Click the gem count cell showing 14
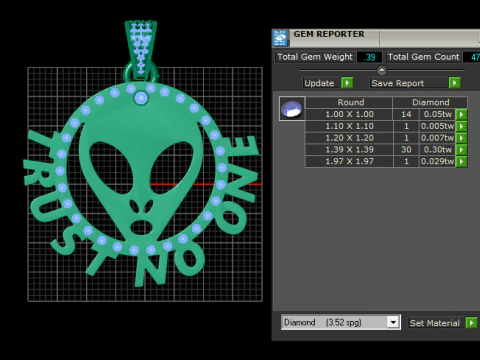 pyautogui.click(x=406, y=114)
